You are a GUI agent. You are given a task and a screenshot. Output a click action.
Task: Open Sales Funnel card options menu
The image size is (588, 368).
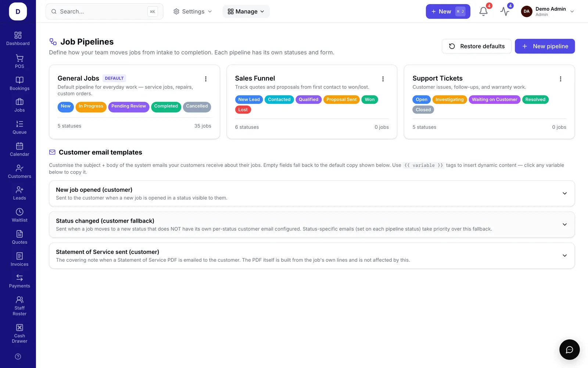(383, 79)
